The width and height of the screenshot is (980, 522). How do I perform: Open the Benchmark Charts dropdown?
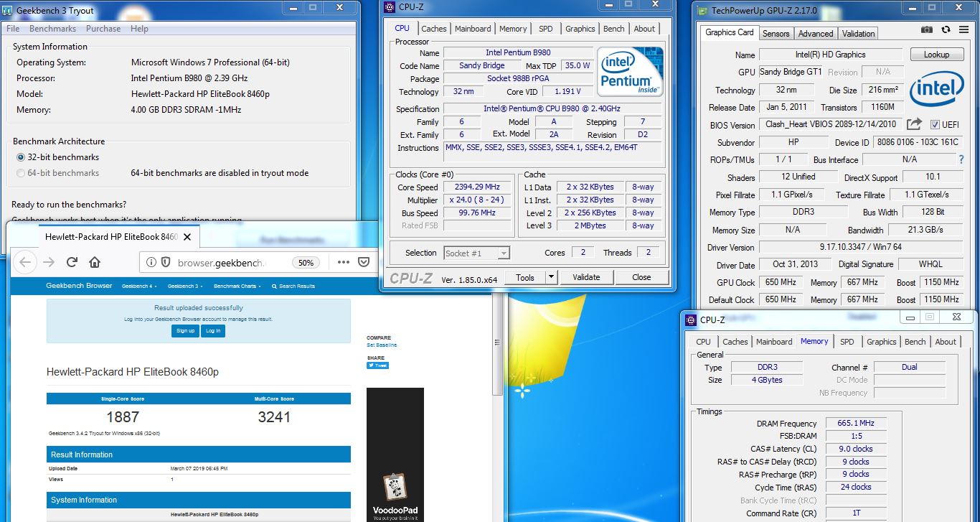237,286
